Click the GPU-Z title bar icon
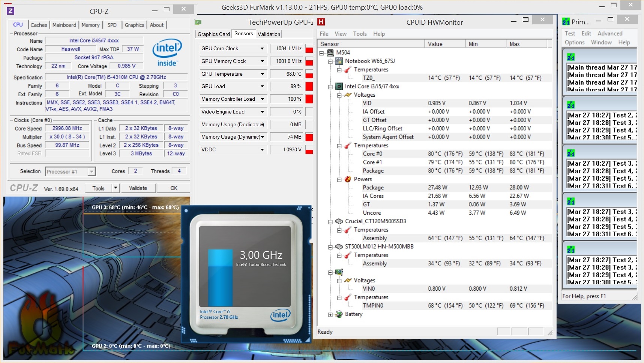The width and height of the screenshot is (644, 363). [198, 22]
